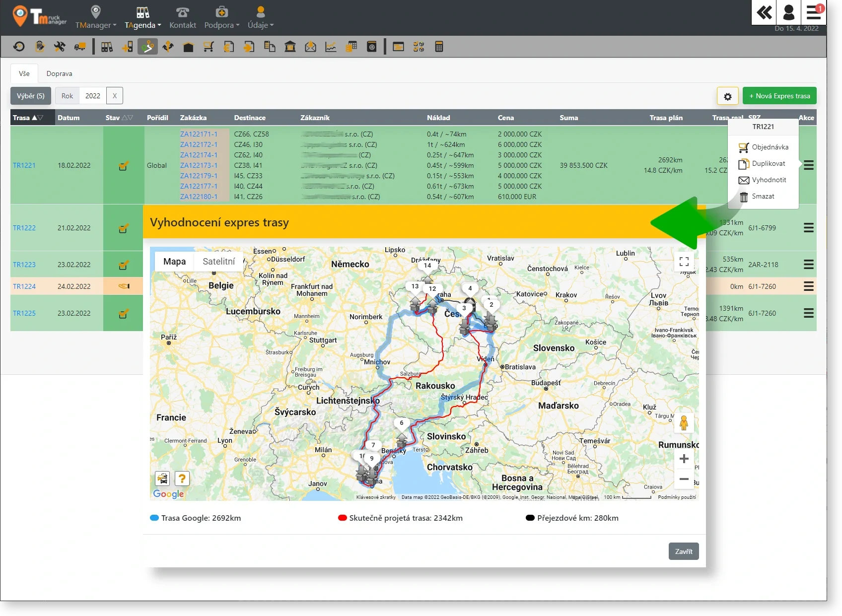Click the euro invoice document icon
Image resolution: width=842 pixels, height=616 pixels.
229,47
